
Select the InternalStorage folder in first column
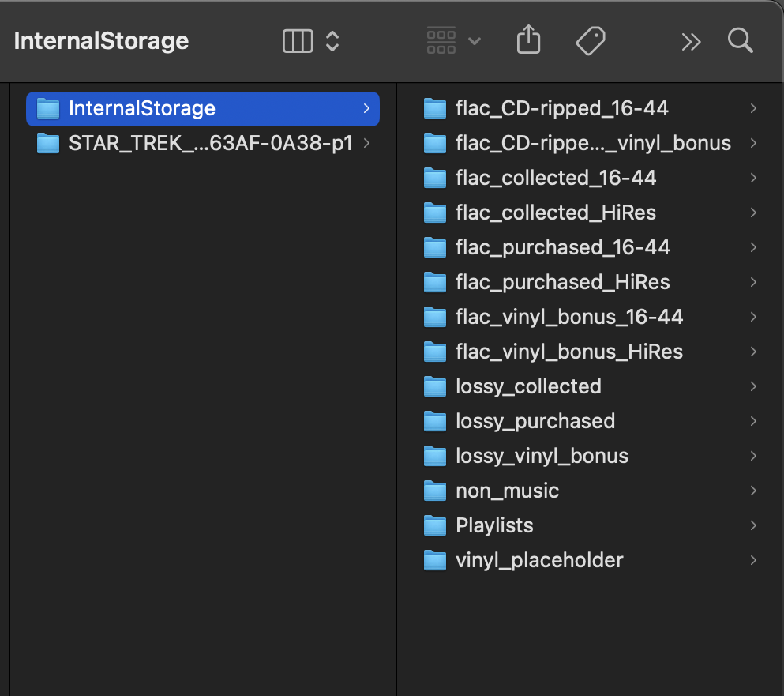point(142,108)
